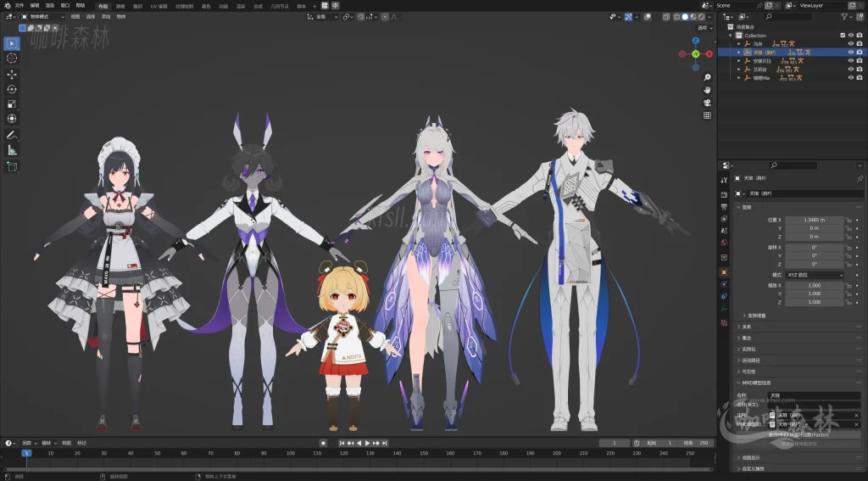Select the Add Cube tool
Viewport: 868px width, 481px height.
[12, 166]
